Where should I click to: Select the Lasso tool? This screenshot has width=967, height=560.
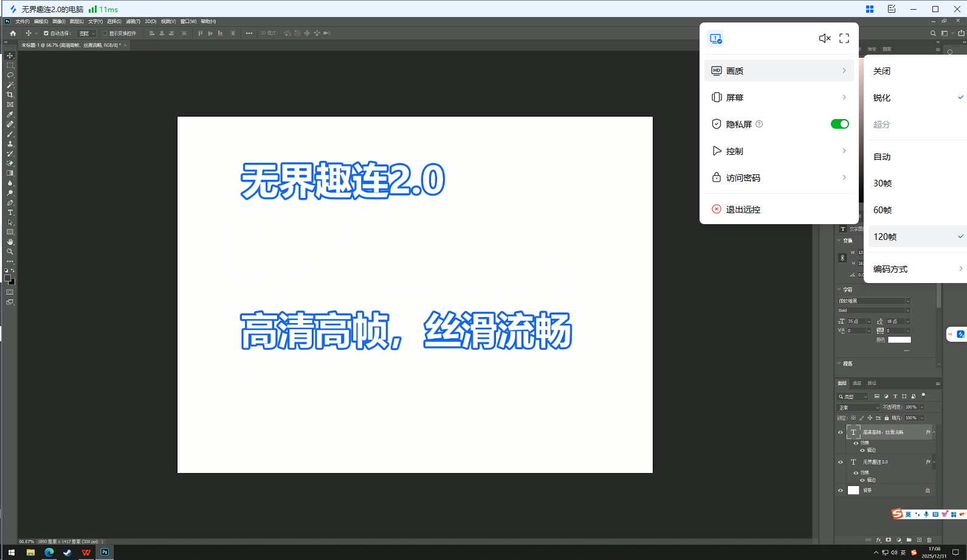(10, 75)
